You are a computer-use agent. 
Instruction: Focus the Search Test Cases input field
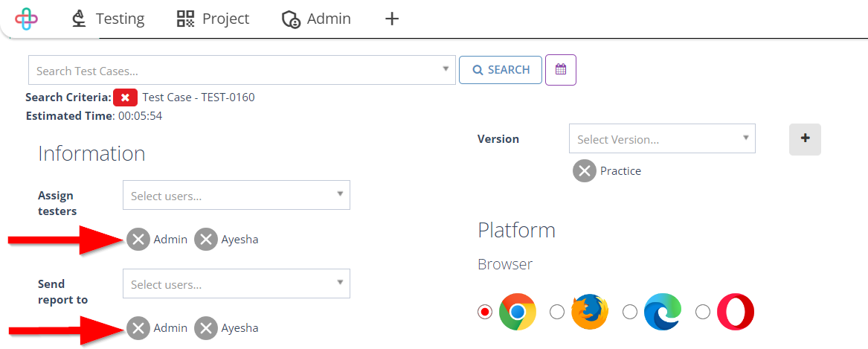pos(234,71)
